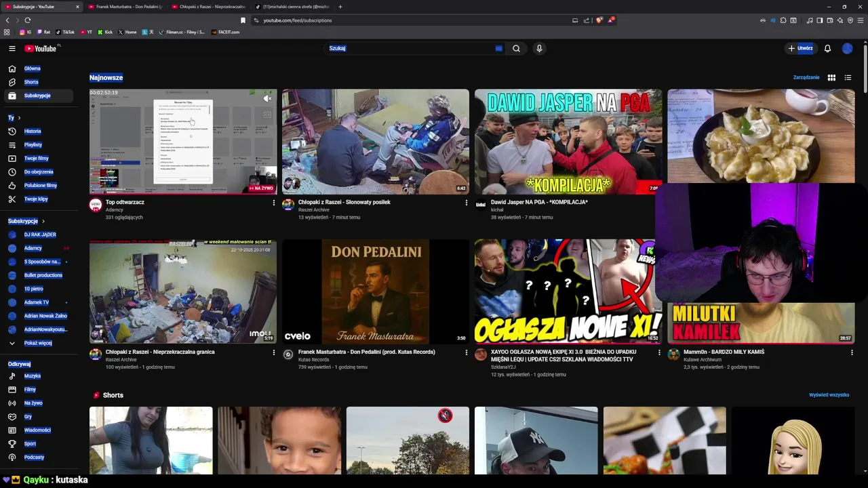The width and height of the screenshot is (868, 488).
Task: Open options menu for Mamm0n BARDZO MIŁY video
Action: tap(852, 352)
